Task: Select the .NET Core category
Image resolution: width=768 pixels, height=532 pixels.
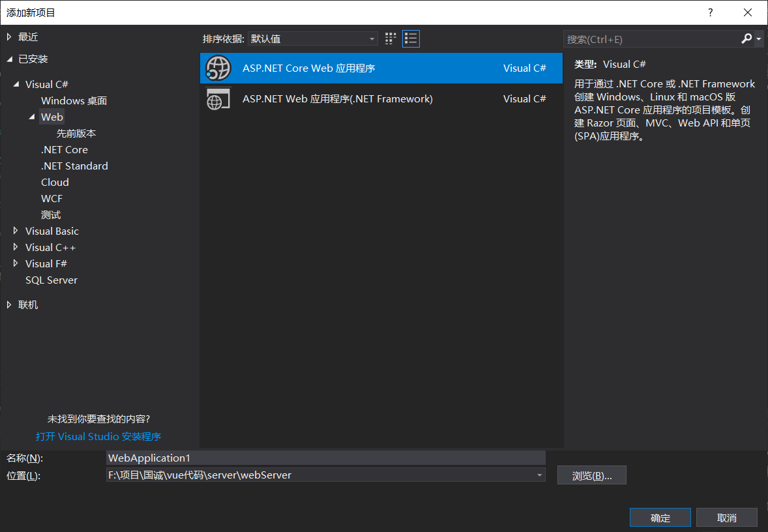Action: coord(64,150)
